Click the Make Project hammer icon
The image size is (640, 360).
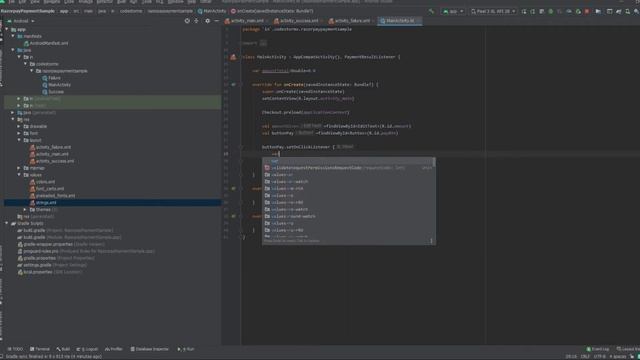point(431,11)
